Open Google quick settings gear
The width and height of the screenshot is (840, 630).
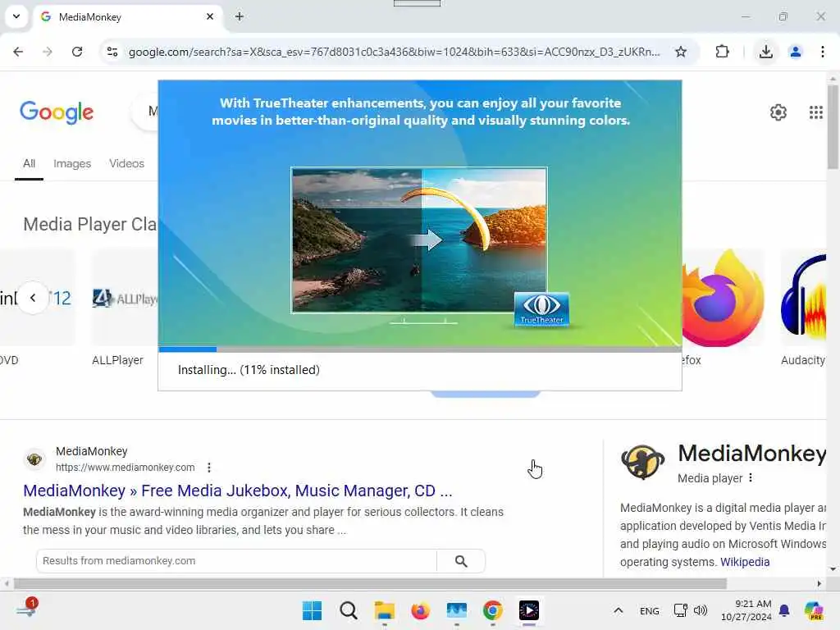778,112
